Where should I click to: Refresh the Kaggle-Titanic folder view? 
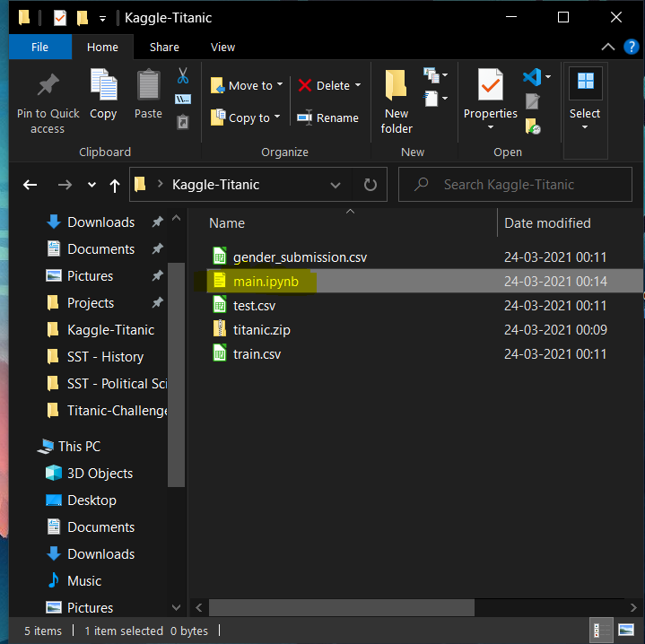370,185
